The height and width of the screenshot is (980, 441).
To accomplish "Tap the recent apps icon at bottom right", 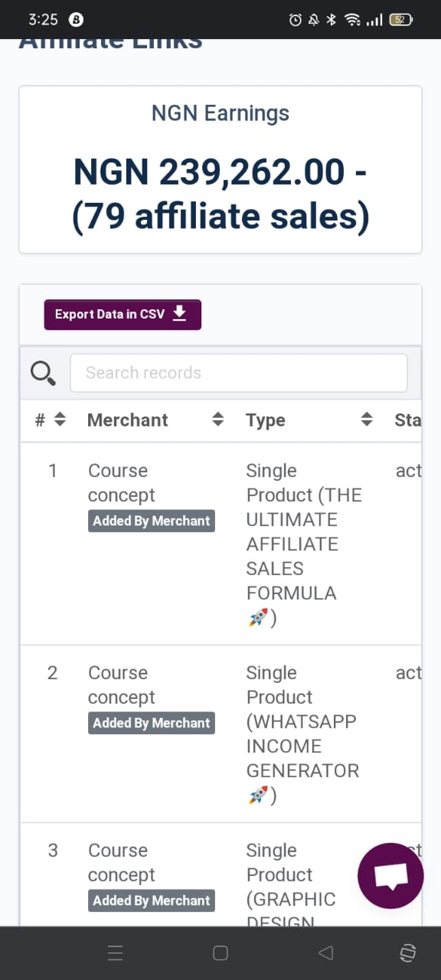I will pos(407,952).
